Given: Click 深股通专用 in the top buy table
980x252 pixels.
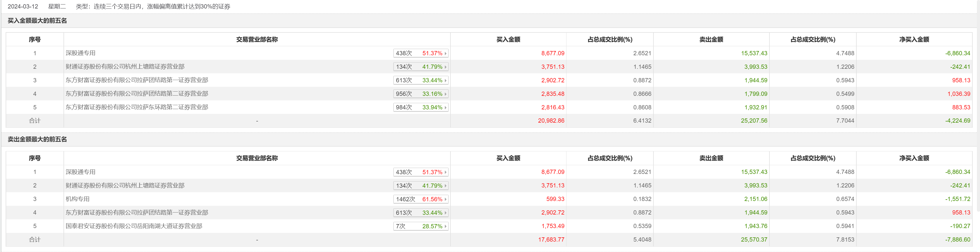Looking at the screenshot, I should point(81,53).
